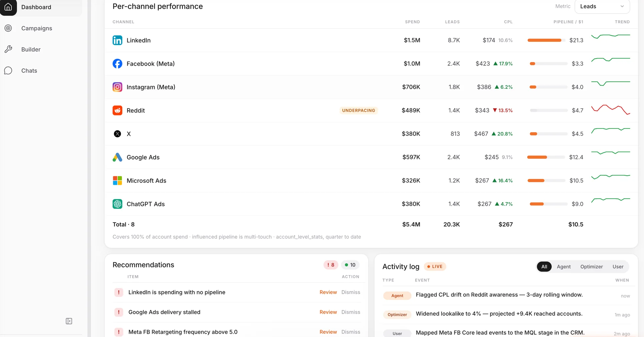This screenshot has height=337, width=644.
Task: Collapse the sidebar panel icon
Action: pyautogui.click(x=69, y=321)
